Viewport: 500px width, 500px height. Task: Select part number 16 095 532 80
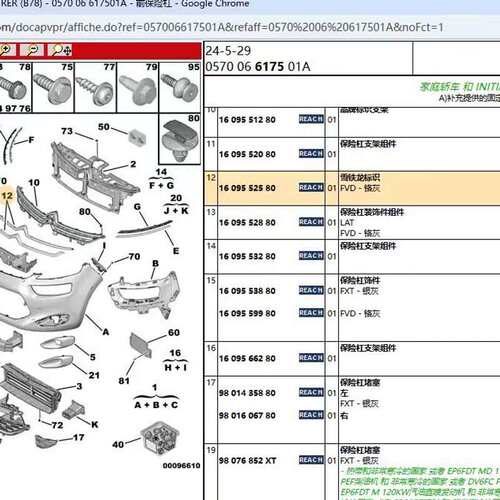coord(247,256)
